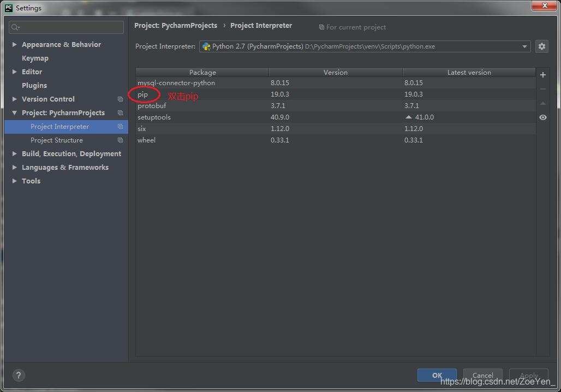This screenshot has height=392, width=561.
Task: Expand Version Control section arrow
Action: pos(14,99)
